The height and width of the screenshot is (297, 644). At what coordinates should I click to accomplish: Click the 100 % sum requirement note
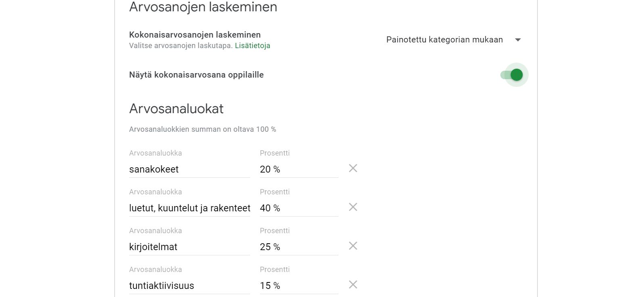tap(203, 129)
